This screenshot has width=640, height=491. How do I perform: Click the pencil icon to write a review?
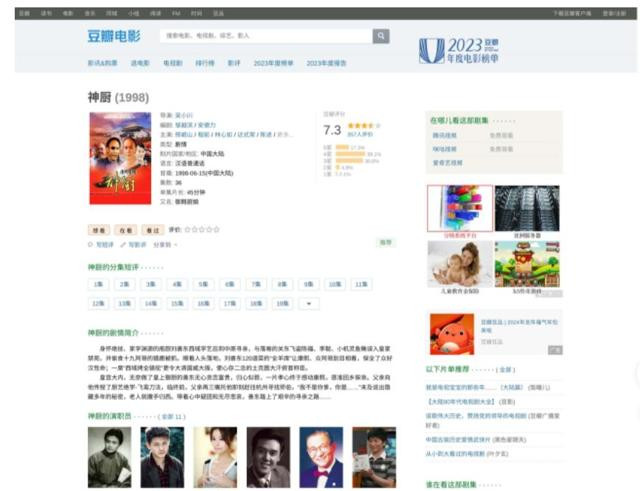[x=123, y=245]
